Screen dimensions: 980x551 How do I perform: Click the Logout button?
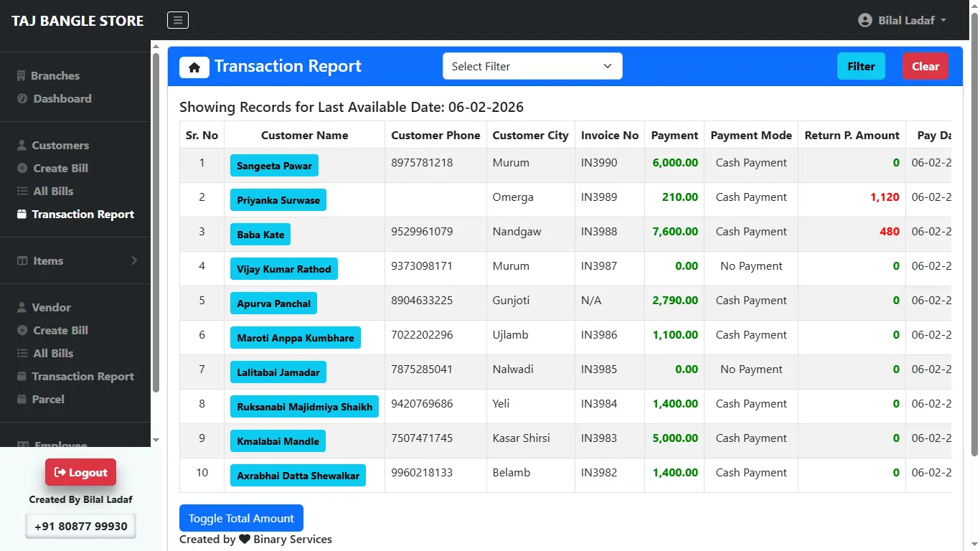[80, 472]
